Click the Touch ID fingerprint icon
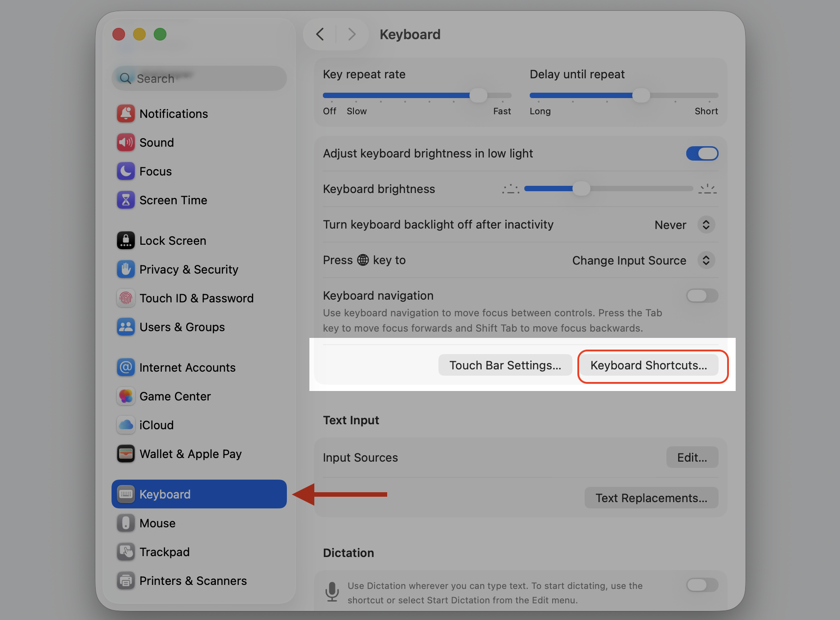This screenshot has width=840, height=620. [126, 298]
